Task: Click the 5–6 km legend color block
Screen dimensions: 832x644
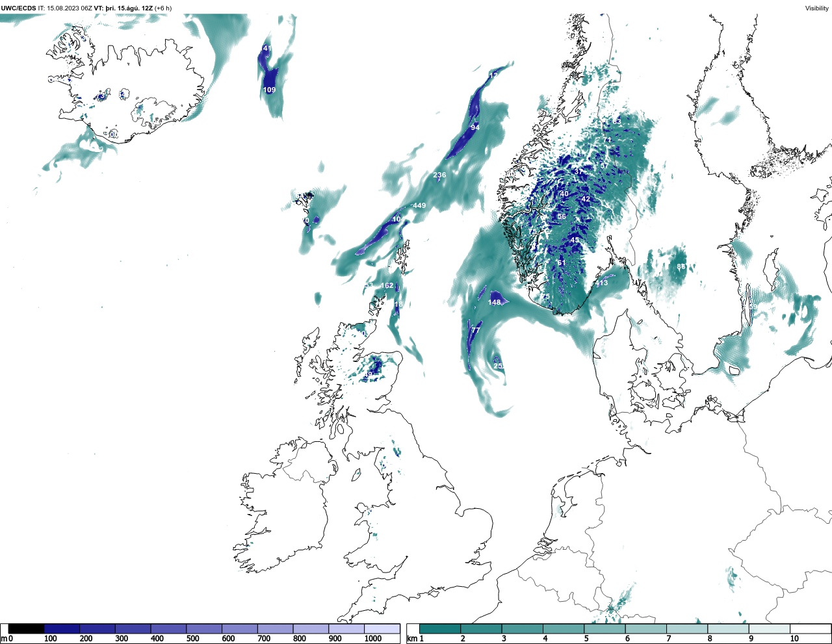Action: pos(604,628)
